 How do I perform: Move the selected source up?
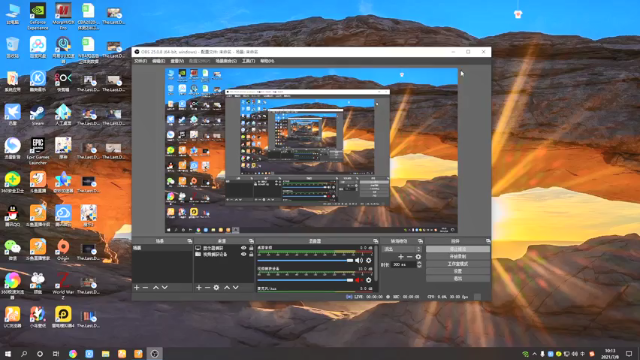[x=227, y=287]
